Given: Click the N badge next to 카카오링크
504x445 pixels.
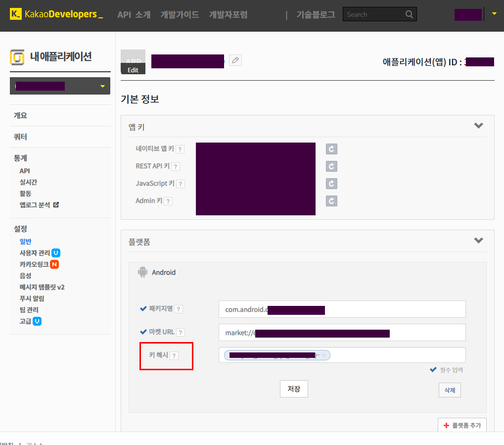Looking at the screenshot, I should pyautogui.click(x=54, y=264).
